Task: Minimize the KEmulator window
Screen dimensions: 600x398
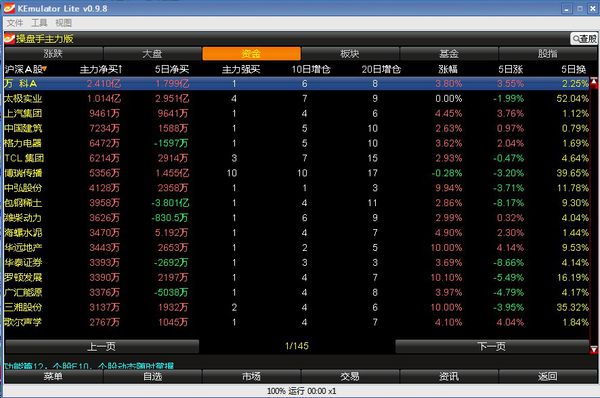Action: 567,9
